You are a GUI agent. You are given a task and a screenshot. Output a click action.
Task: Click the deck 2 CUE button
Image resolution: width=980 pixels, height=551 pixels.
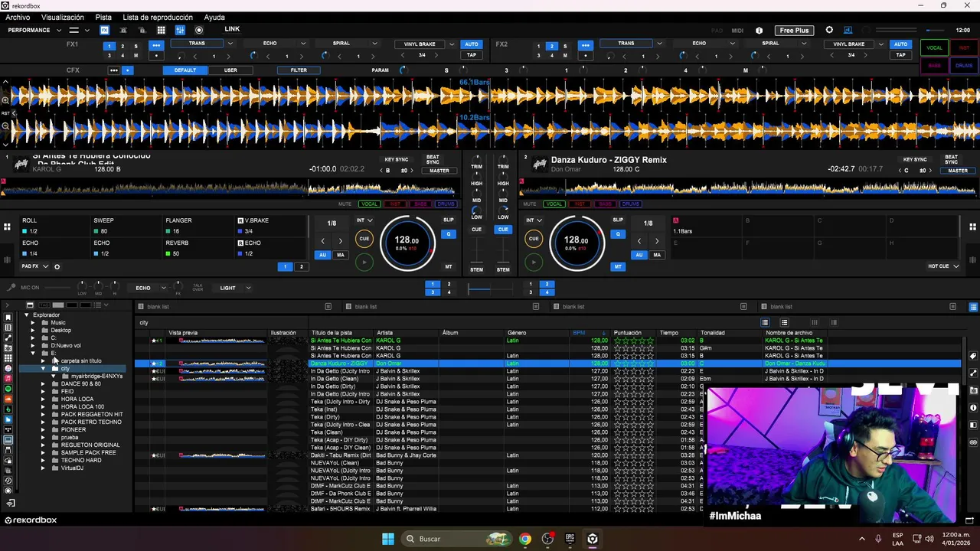534,239
